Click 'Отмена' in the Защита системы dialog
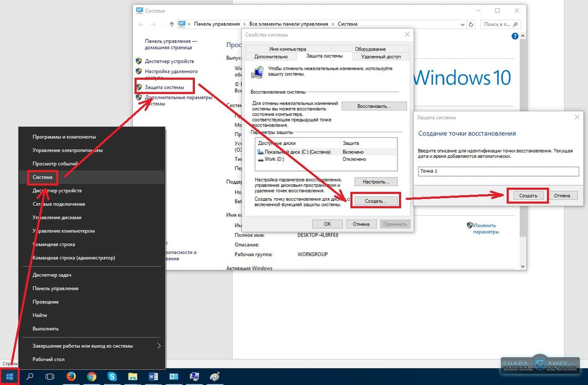 (563, 195)
